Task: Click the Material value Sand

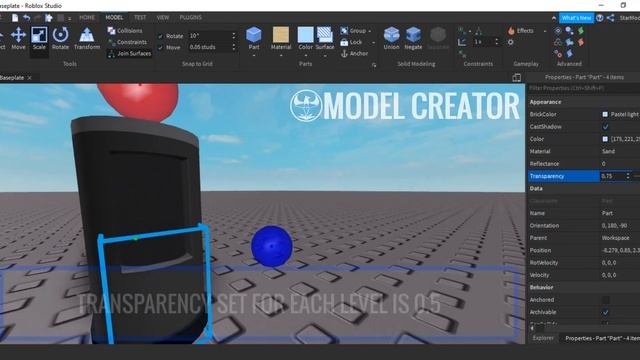Action: pos(608,151)
